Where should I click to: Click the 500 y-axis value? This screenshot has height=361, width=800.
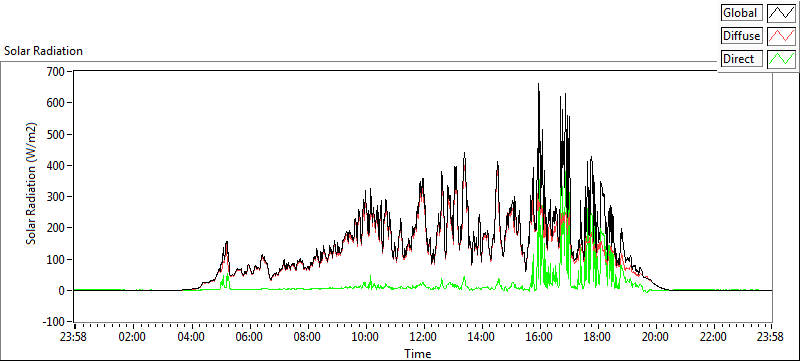point(56,135)
